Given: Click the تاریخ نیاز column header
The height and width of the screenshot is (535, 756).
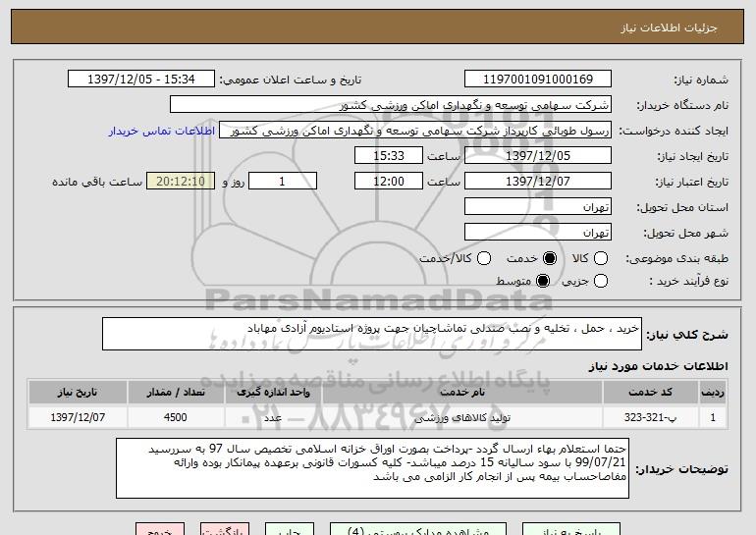Looking at the screenshot, I should pyautogui.click(x=78, y=393).
